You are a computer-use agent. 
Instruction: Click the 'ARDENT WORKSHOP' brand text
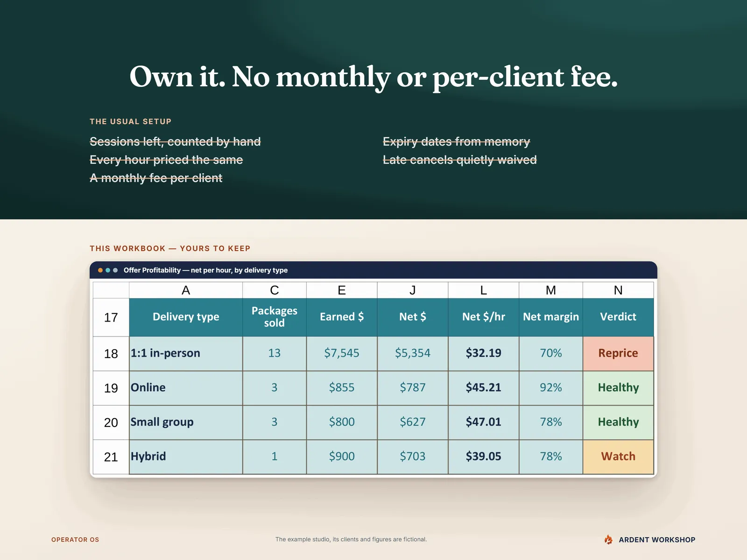pyautogui.click(x=657, y=539)
